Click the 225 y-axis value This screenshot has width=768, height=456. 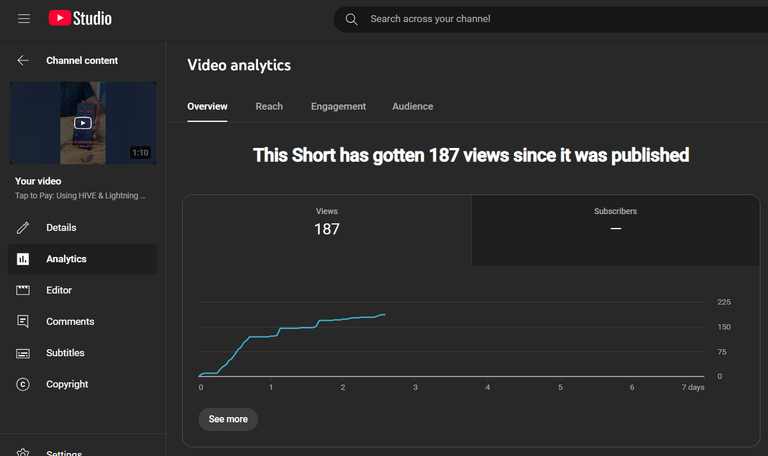pos(724,302)
